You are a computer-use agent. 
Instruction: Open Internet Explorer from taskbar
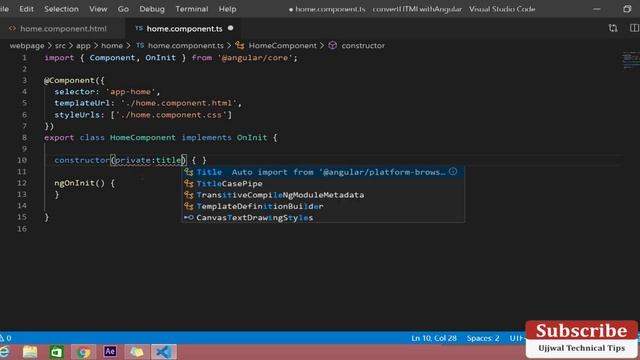coord(5,352)
